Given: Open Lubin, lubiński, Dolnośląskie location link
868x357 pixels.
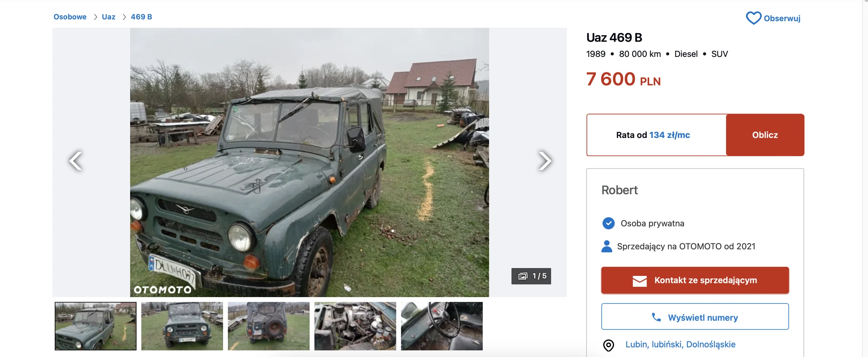Looking at the screenshot, I should click(x=680, y=344).
